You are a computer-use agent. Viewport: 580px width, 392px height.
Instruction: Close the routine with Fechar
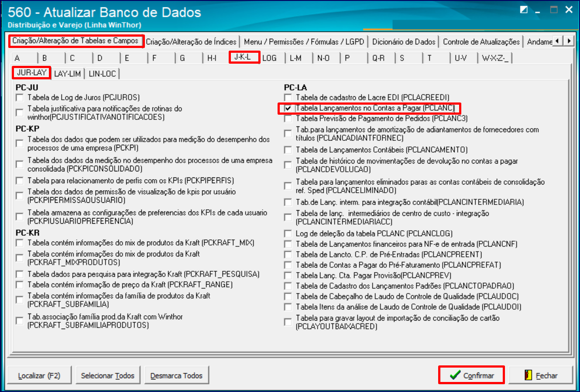click(x=541, y=375)
